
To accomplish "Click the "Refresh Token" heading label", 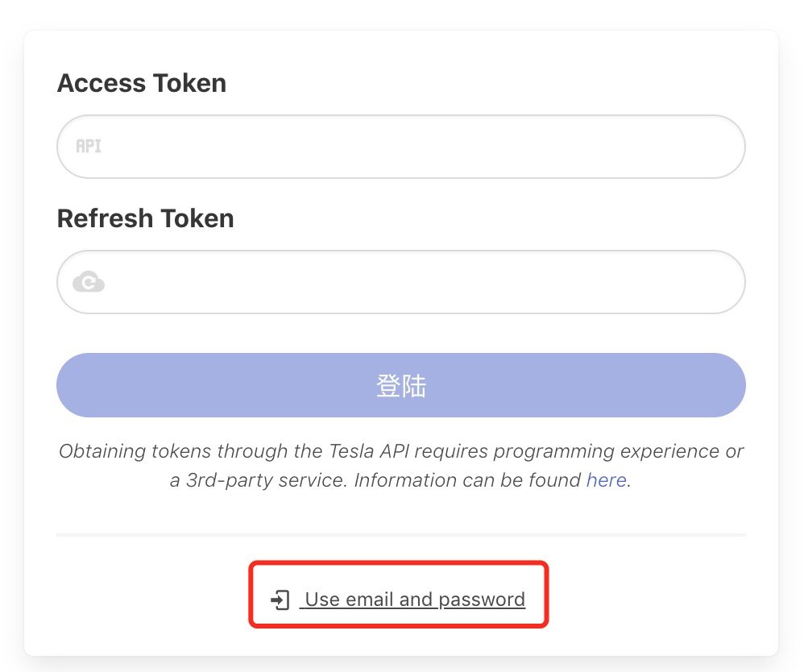I will tap(145, 218).
